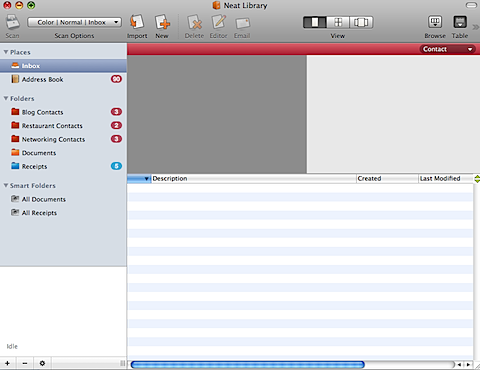Image resolution: width=480 pixels, height=370 pixels.
Task: Click the Neat Library title icon
Action: (x=216, y=5)
